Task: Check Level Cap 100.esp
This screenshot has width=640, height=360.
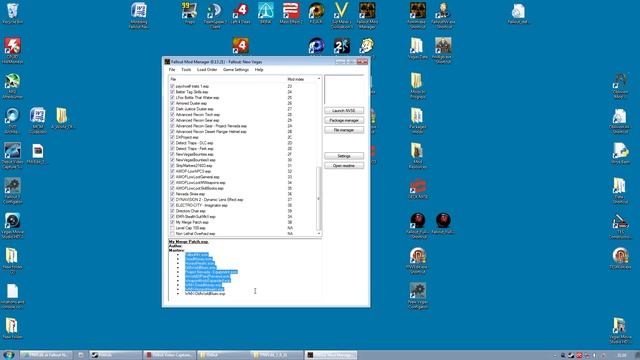Action: [172, 228]
